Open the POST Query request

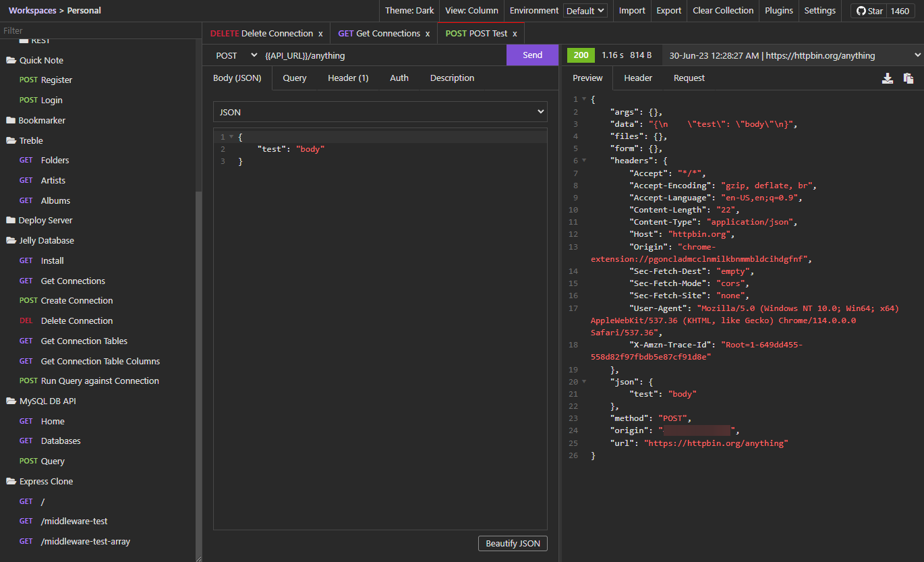pyautogui.click(x=42, y=461)
